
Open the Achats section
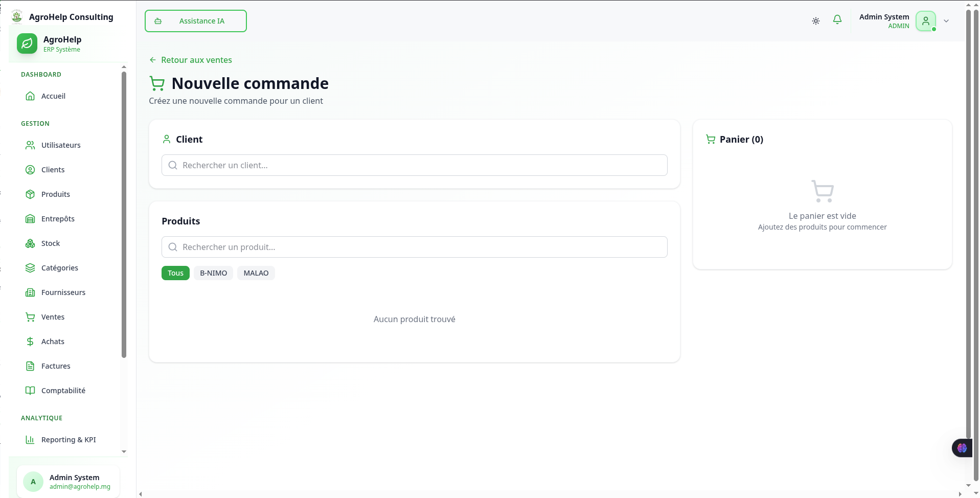53,341
